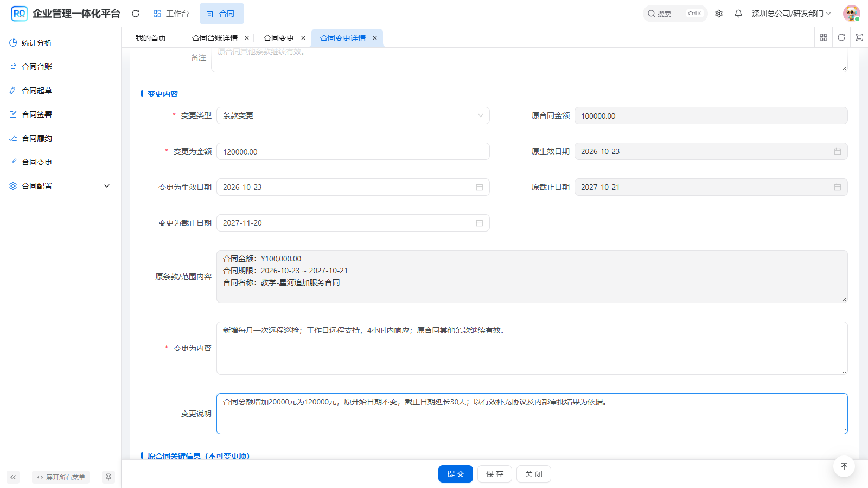Image resolution: width=868 pixels, height=488 pixels.
Task: Click the tab bar reload icon
Action: [841, 37]
